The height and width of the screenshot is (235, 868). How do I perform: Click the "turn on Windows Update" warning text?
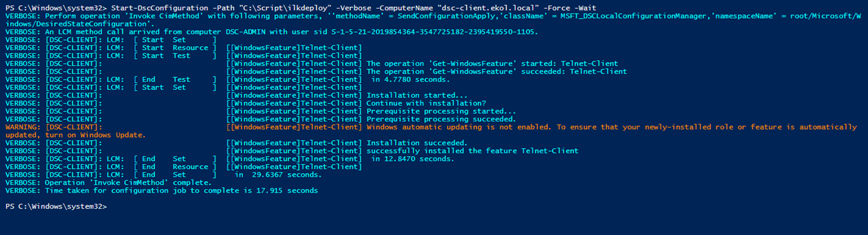(96, 135)
